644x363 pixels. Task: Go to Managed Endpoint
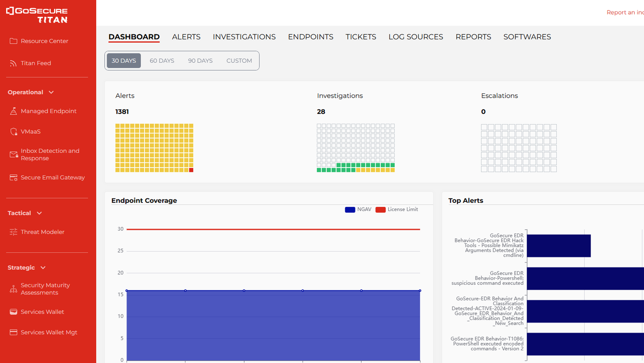[49, 111]
